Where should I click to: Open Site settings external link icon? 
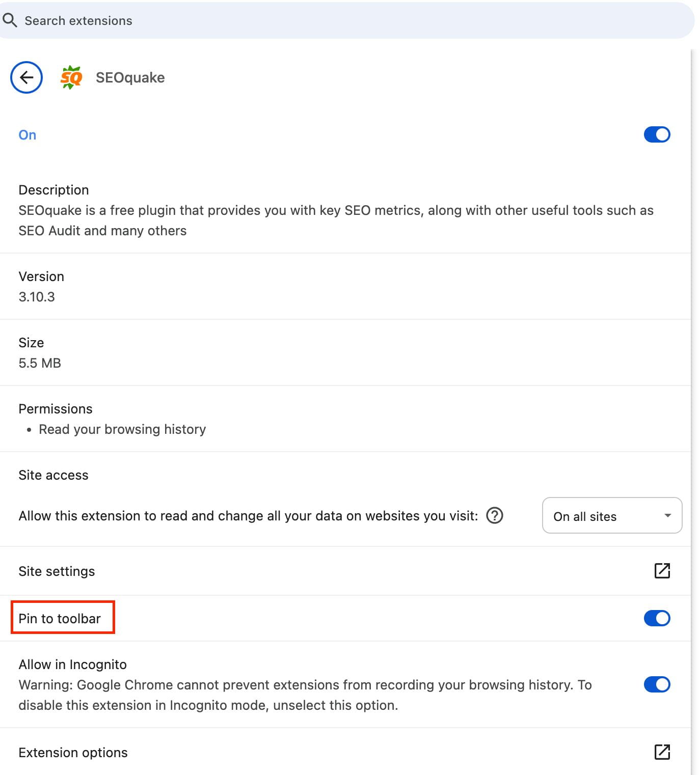(662, 571)
